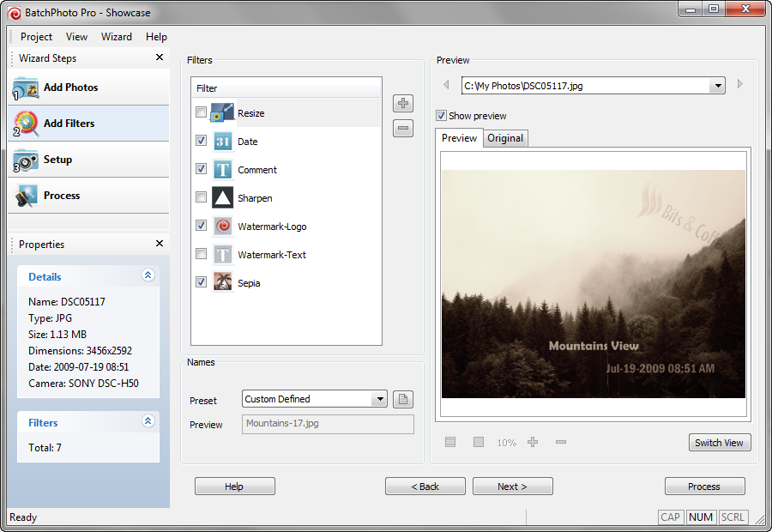Image resolution: width=772 pixels, height=532 pixels.
Task: Disable the Date filter checkbox
Action: pyautogui.click(x=201, y=141)
